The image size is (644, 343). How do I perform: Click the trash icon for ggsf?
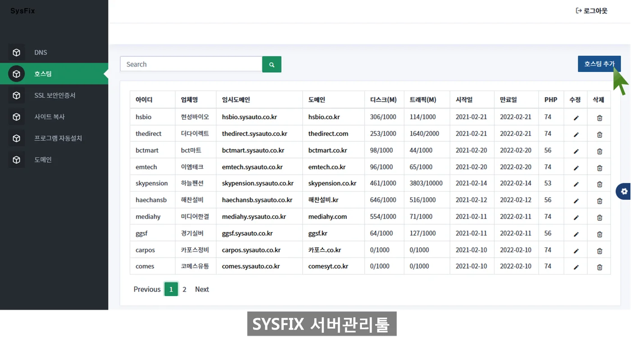(x=599, y=234)
